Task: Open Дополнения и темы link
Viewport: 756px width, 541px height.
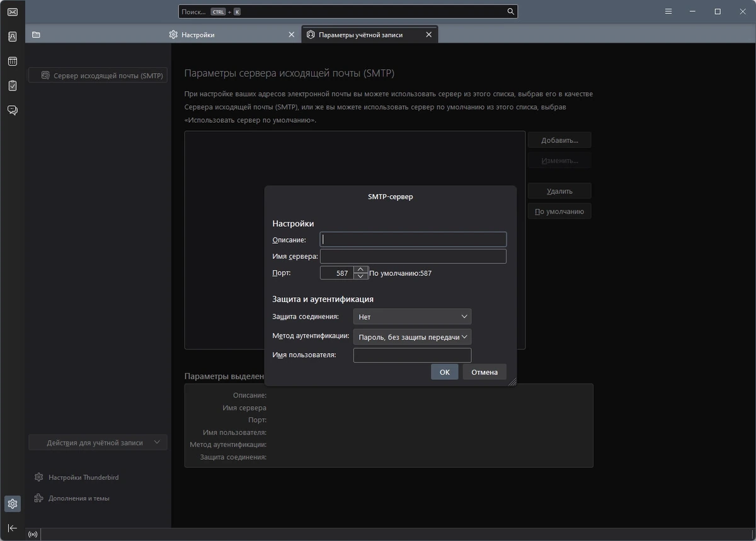Action: coord(79,498)
